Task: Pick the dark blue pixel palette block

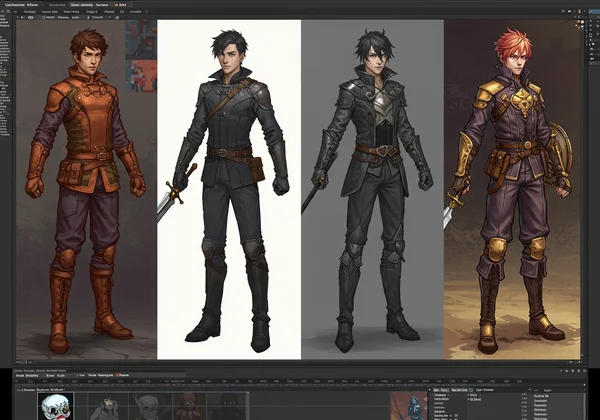Action: 141,39
